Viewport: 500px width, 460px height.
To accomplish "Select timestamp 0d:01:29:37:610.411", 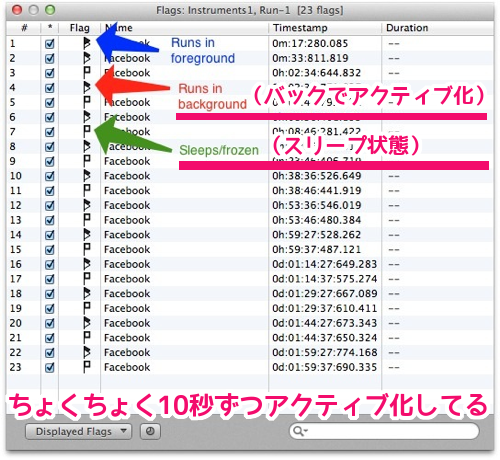I will coord(324,308).
